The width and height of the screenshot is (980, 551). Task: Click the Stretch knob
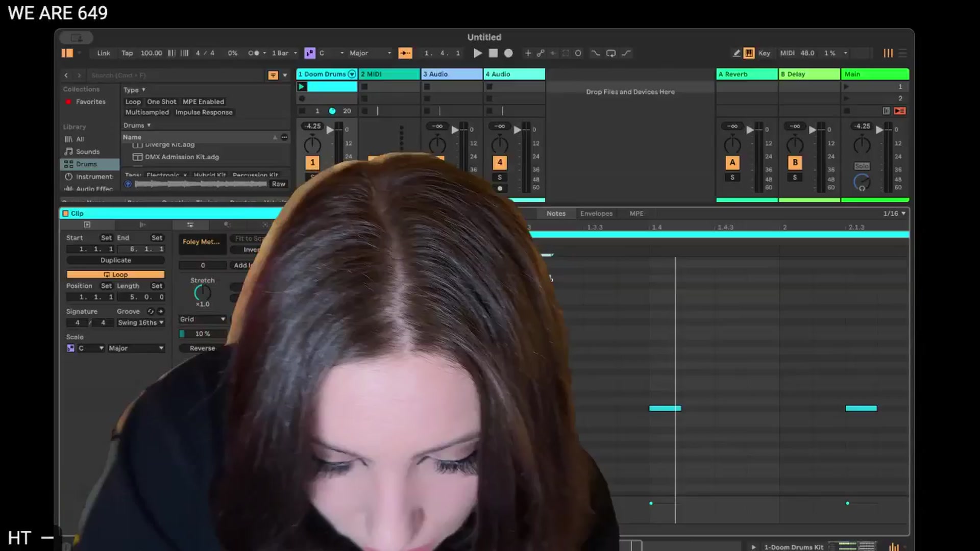point(203,293)
